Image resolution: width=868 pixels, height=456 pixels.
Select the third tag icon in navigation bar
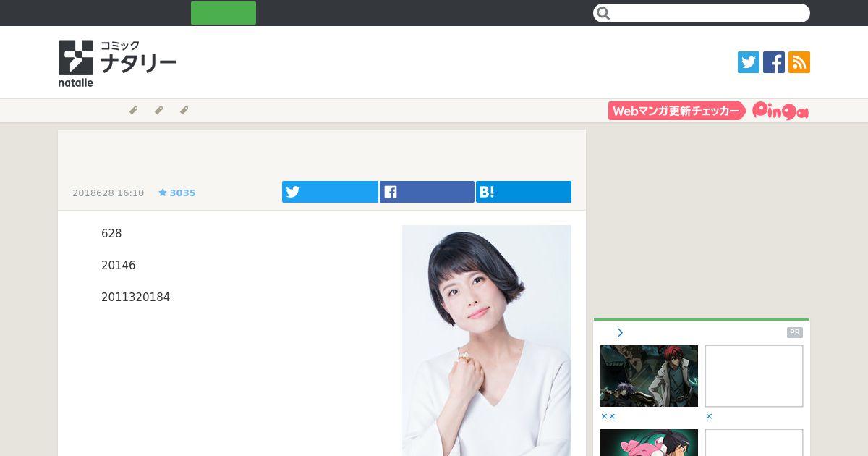[x=184, y=111]
